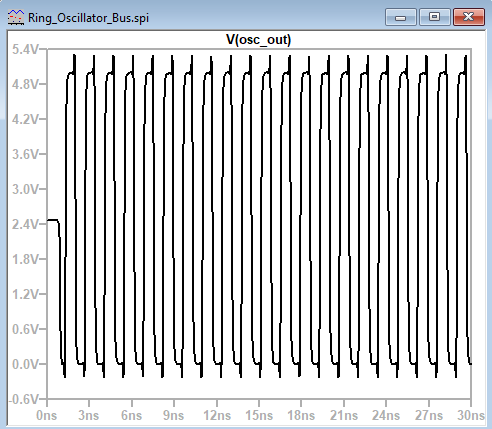Click the 21ns time axis label
Image resolution: width=492 pixels, height=429 pixels.
(x=344, y=415)
